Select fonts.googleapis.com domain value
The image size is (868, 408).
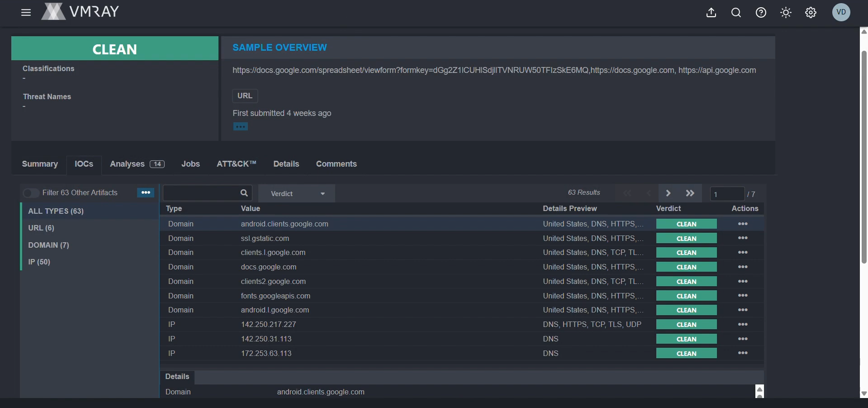pyautogui.click(x=275, y=296)
